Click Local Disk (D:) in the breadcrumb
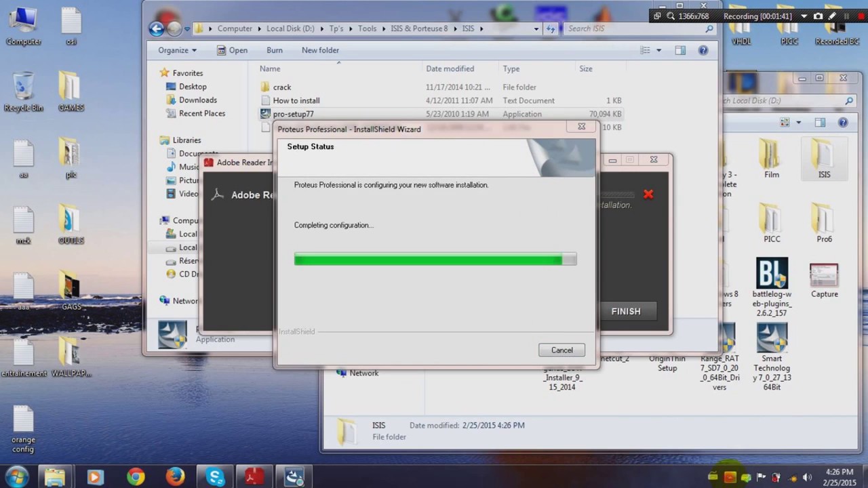The image size is (868, 488). pyautogui.click(x=290, y=28)
